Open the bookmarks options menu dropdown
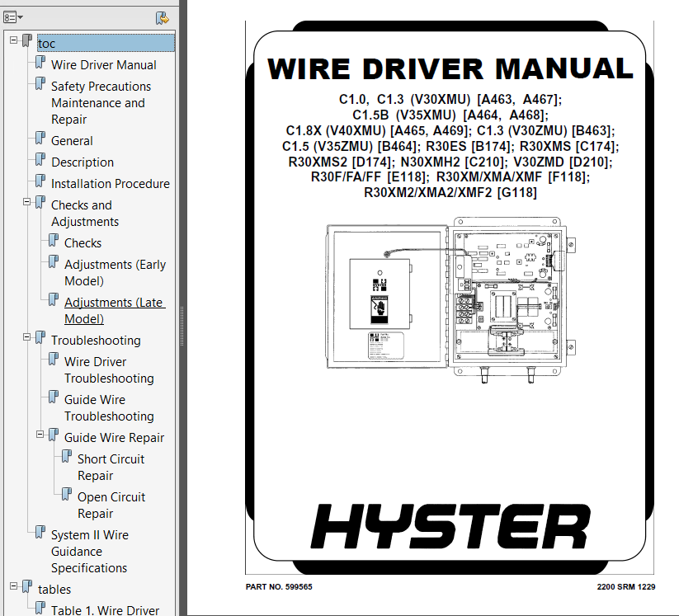This screenshot has height=616, width=679. click(x=13, y=17)
